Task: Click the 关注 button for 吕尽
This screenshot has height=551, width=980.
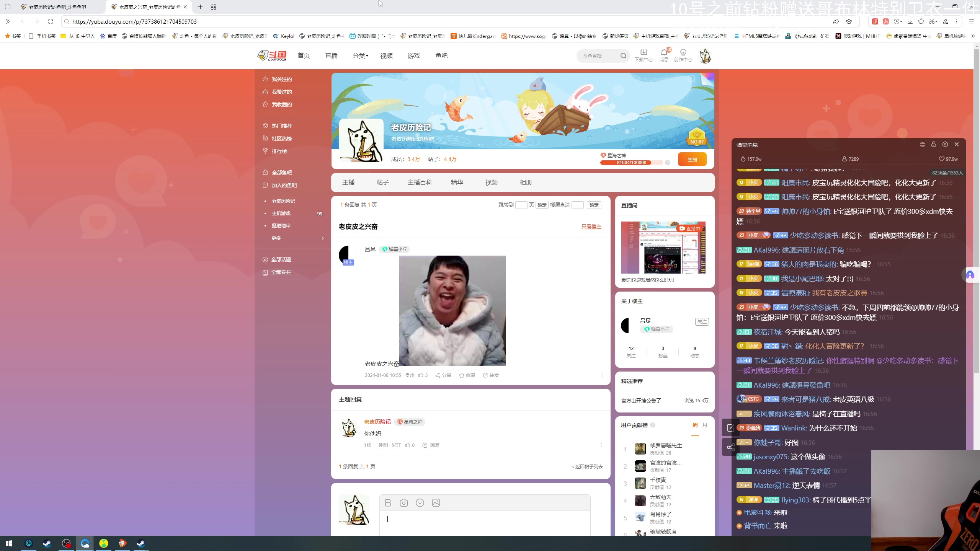Action: [702, 322]
